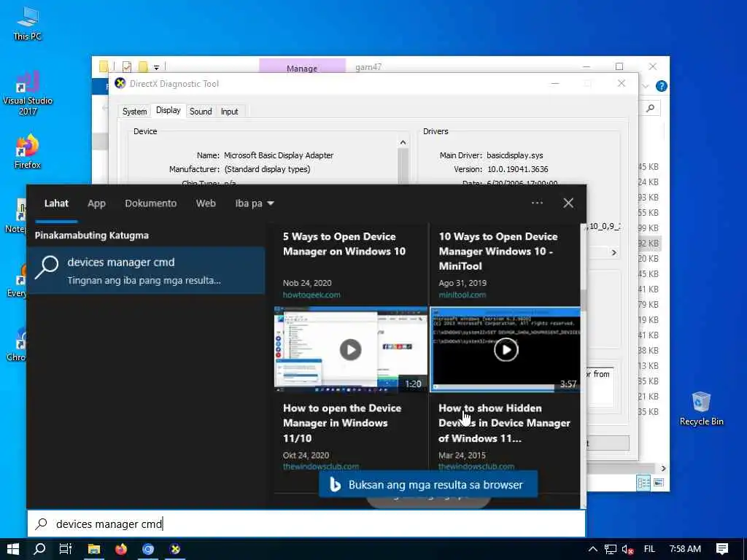
Task: Open the quick access toolbar dropdown arrow
Action: click(156, 67)
